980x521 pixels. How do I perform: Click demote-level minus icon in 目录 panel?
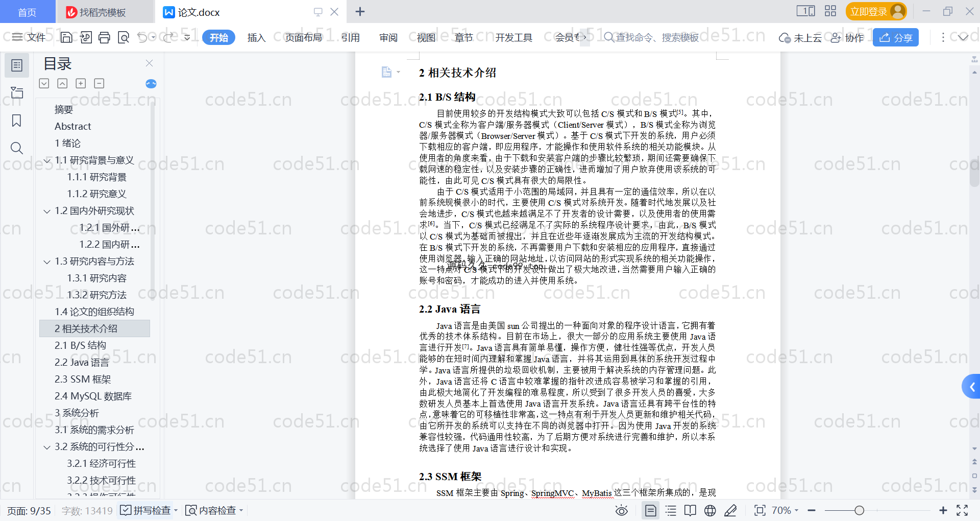point(99,83)
